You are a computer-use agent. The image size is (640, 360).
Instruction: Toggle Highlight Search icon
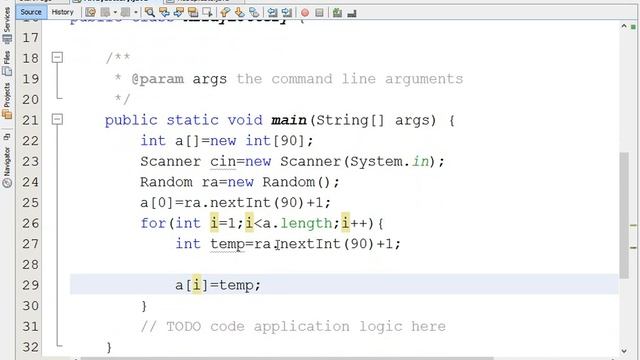pyautogui.click(x=193, y=13)
